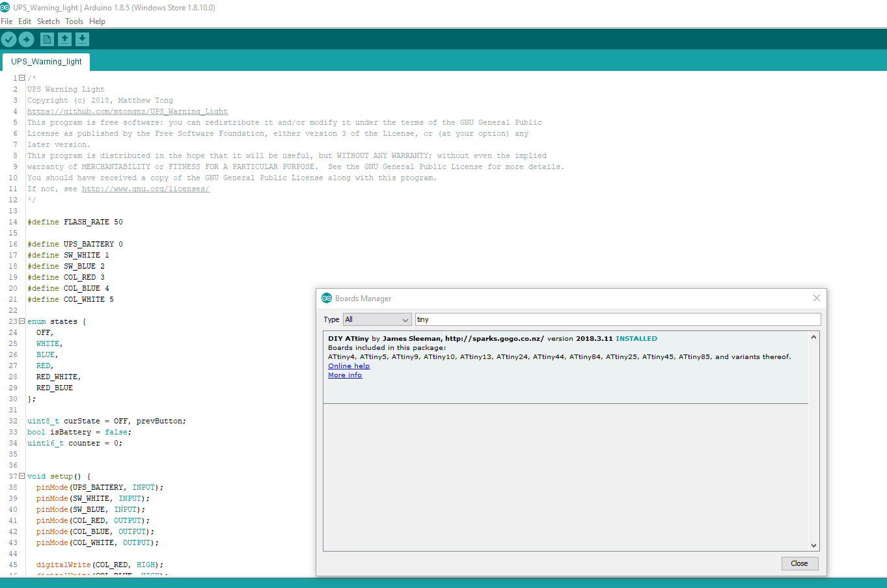
Task: Click 'digitalWrite(COL_RED, HIGH);' line
Action: (100, 565)
